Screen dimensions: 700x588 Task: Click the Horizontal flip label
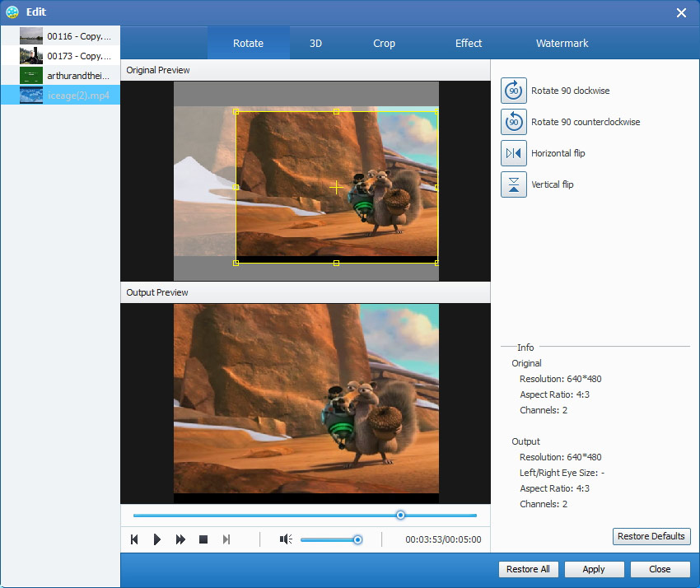pos(558,153)
